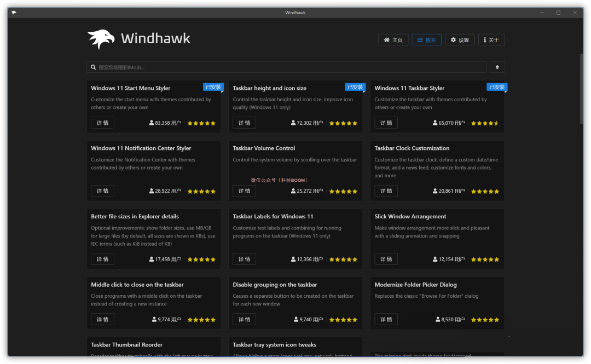Open details for Windows 11 Taskbar Styler
This screenshot has width=591, height=364.
[386, 123]
